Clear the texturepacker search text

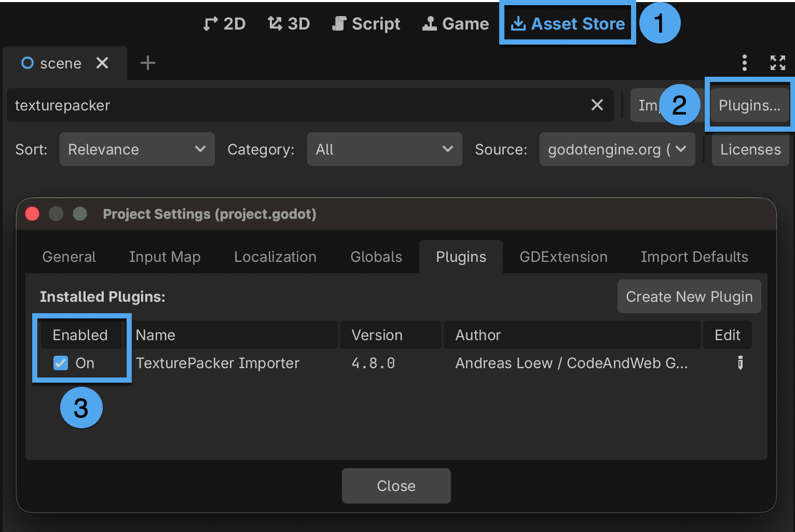point(597,105)
